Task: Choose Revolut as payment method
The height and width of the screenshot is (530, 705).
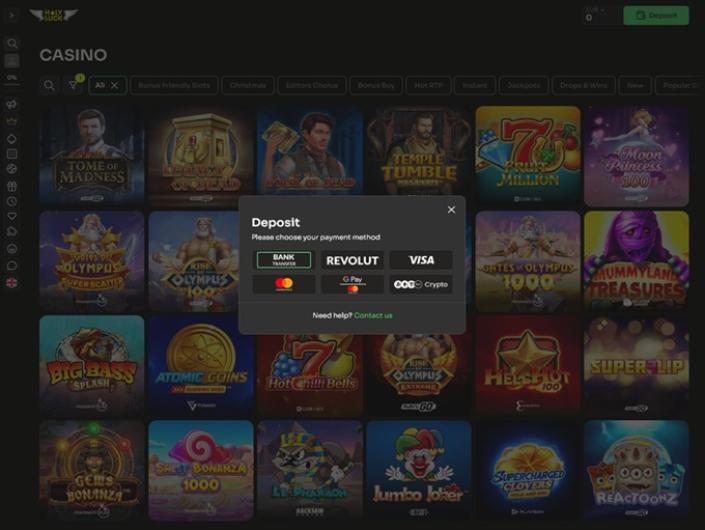Action: pyautogui.click(x=352, y=260)
